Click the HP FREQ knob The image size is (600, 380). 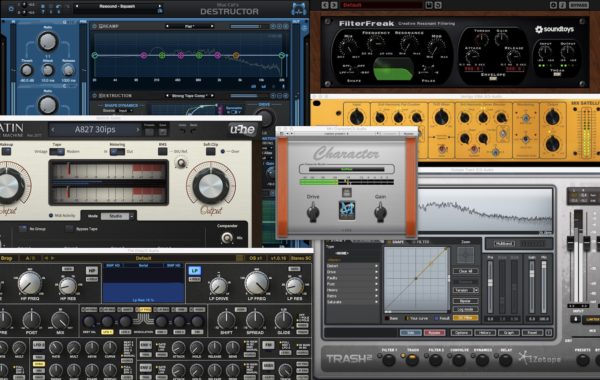[29, 283]
